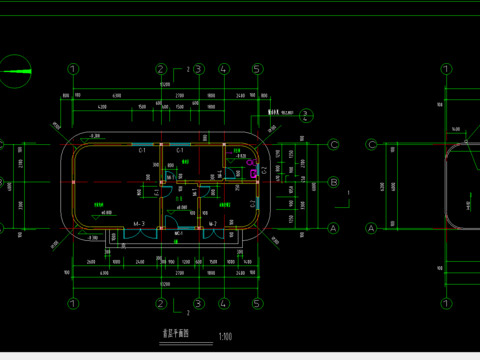
Task: Click the section cut mark 2 below the plan
Action: (x=182, y=308)
